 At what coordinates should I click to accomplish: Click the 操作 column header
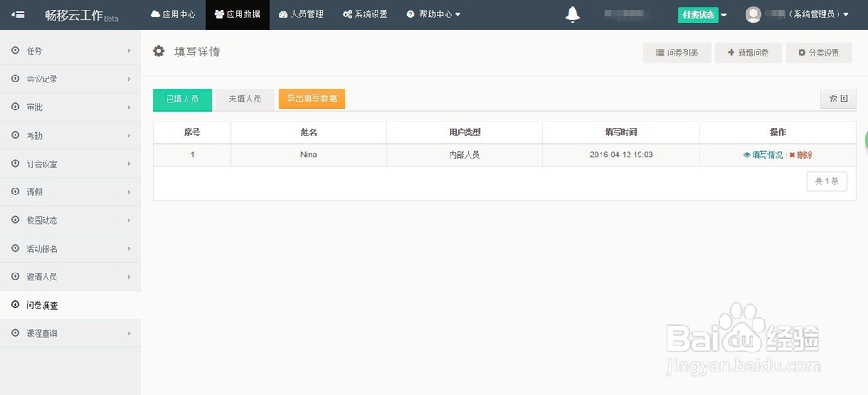click(778, 133)
